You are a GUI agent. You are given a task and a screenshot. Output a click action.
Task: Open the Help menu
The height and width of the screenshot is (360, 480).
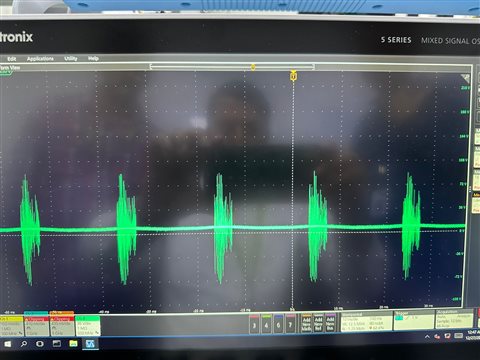pyautogui.click(x=93, y=58)
